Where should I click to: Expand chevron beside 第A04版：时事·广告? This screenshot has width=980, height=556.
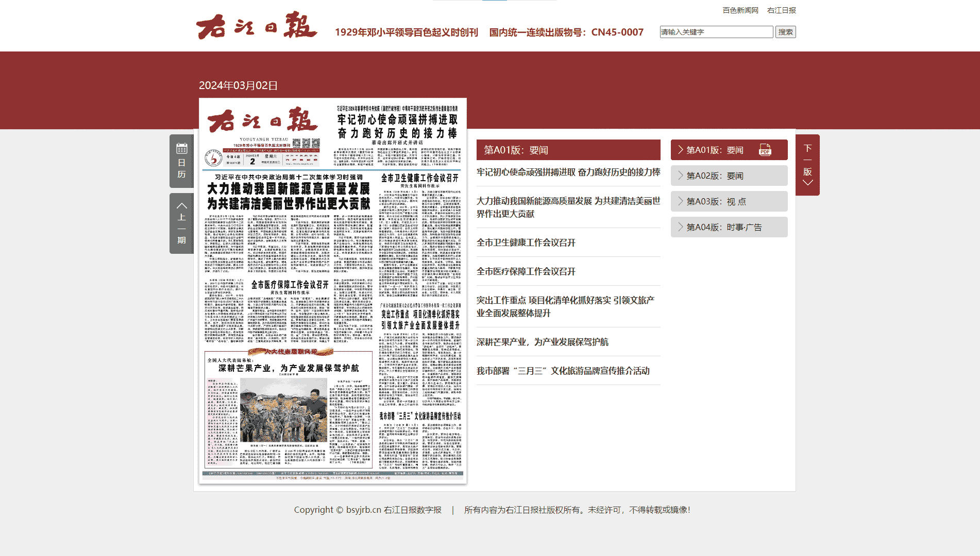click(680, 227)
